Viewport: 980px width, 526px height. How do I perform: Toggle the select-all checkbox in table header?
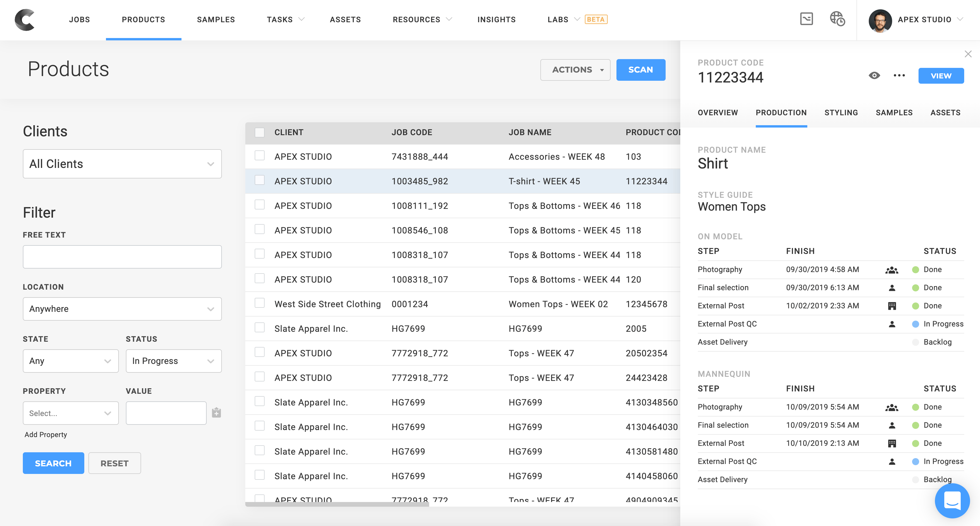(259, 132)
